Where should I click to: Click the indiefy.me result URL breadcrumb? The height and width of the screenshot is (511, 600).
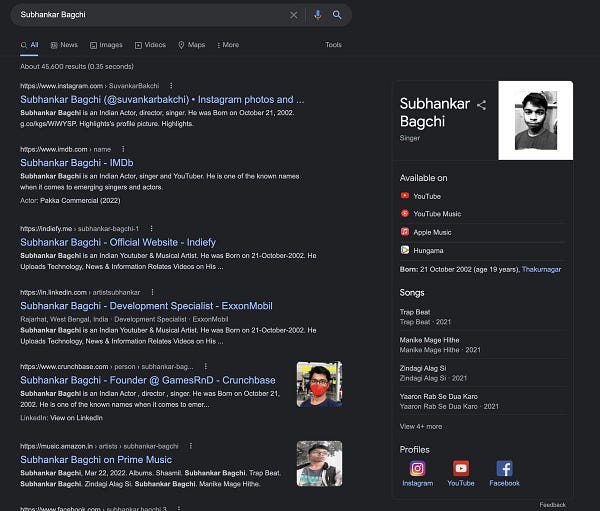click(x=79, y=229)
